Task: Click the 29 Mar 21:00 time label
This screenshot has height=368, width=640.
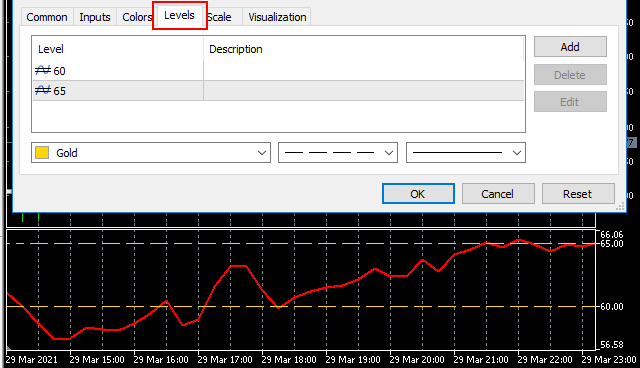Action: tap(481, 360)
